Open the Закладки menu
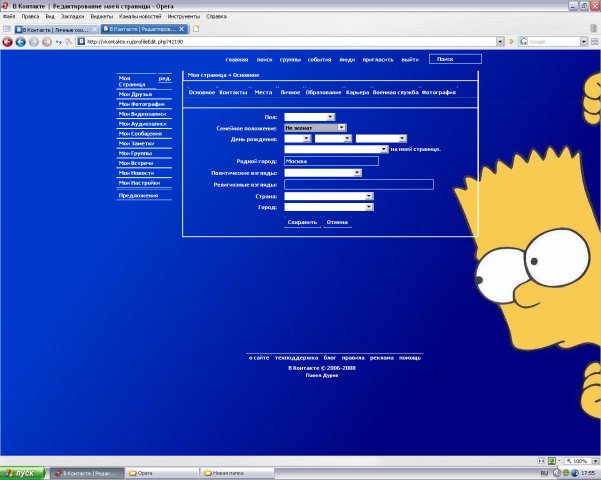Image resolution: width=601 pixels, height=480 pixels. [72, 16]
